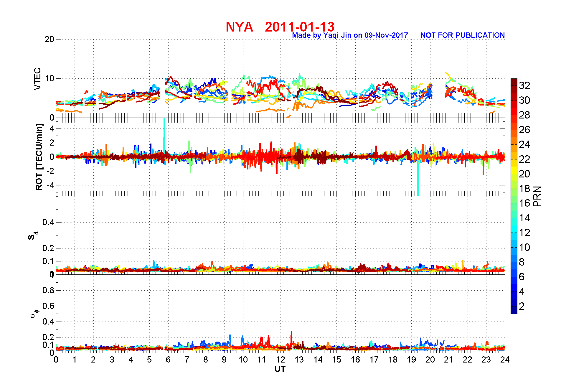
Task: Click colorbar tick label 12
Action: pyautogui.click(x=524, y=233)
